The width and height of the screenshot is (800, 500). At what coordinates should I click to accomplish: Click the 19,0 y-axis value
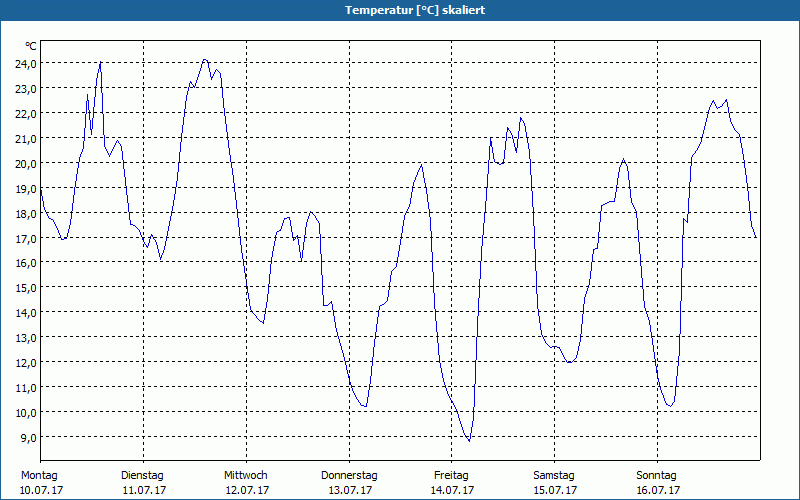click(26, 189)
